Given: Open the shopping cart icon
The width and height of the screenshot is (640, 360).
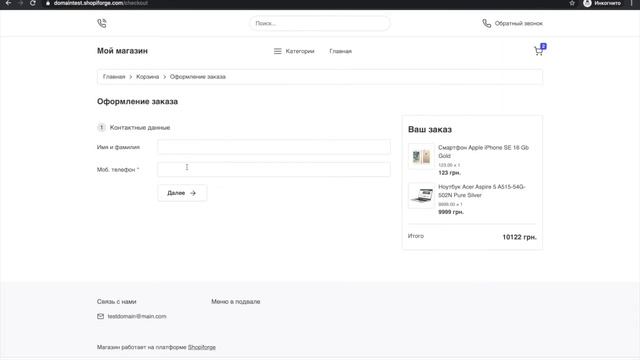Looking at the screenshot, I should (539, 50).
